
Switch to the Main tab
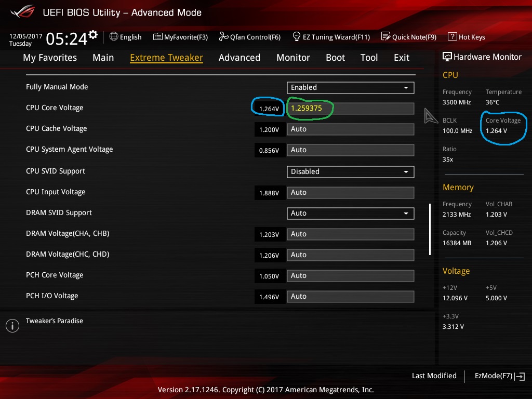pyautogui.click(x=103, y=58)
